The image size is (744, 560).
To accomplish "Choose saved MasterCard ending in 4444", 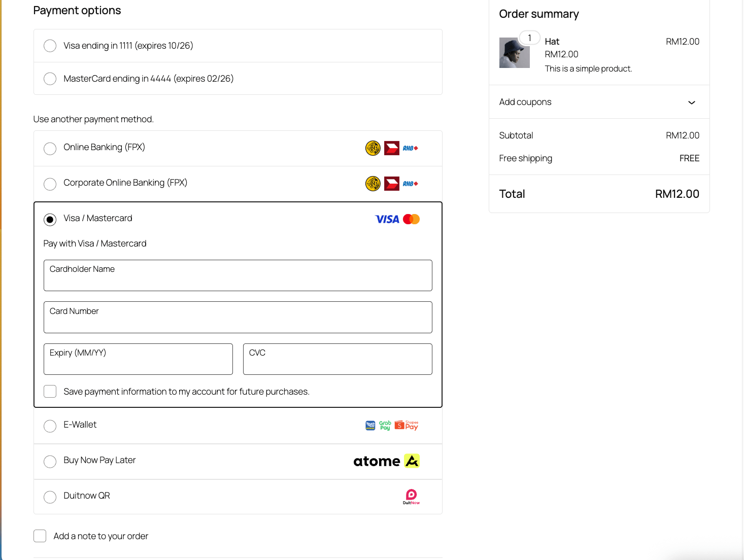I will [50, 79].
